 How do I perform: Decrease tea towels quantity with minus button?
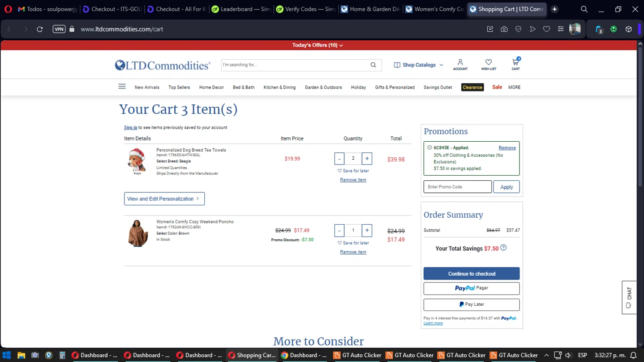(x=339, y=158)
